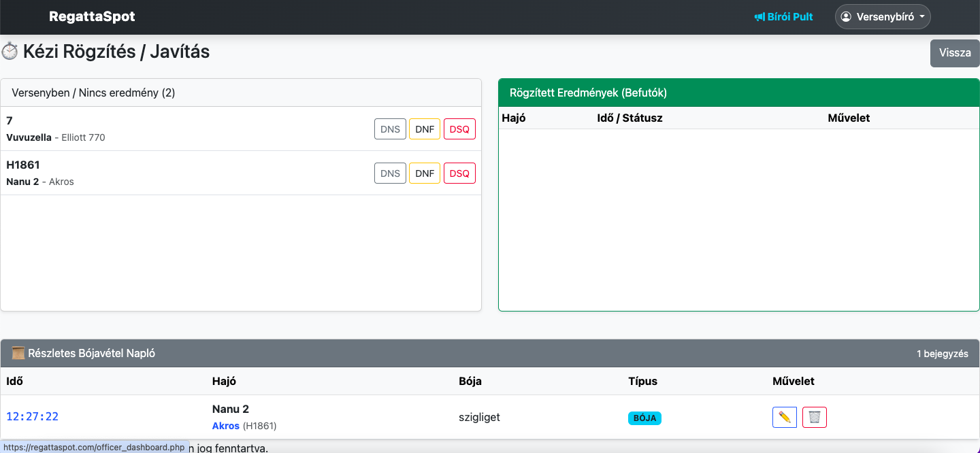The height and width of the screenshot is (453, 980).
Task: Click the megaphone icon beside Bírói Pult
Action: click(759, 17)
